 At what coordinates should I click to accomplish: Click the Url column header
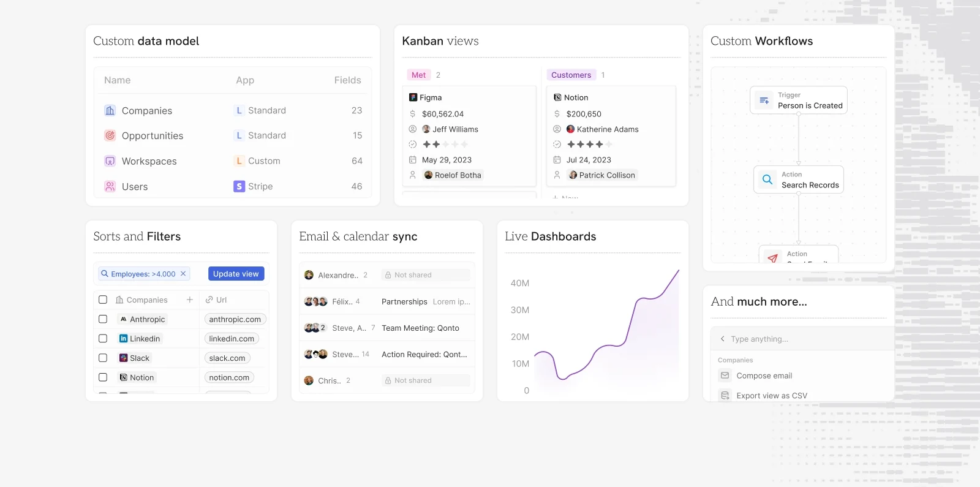(216, 300)
